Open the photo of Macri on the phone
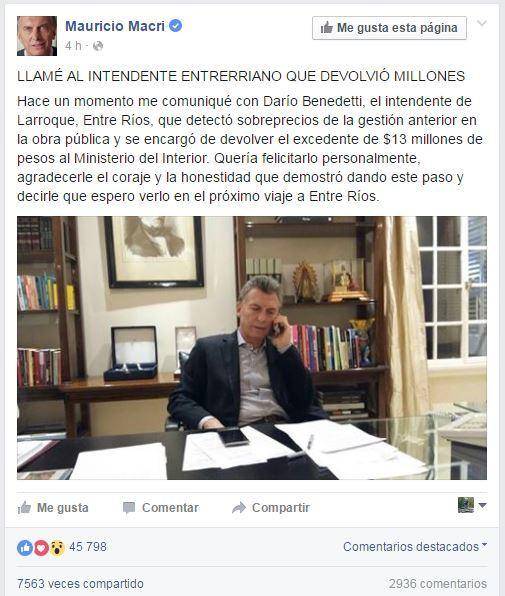Screen dimensions: 505x596 pos(252,348)
